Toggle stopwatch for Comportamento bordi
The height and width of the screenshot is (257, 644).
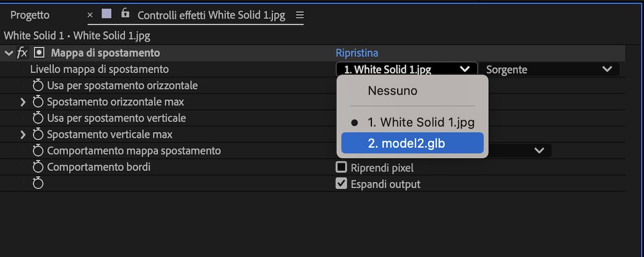pos(38,167)
